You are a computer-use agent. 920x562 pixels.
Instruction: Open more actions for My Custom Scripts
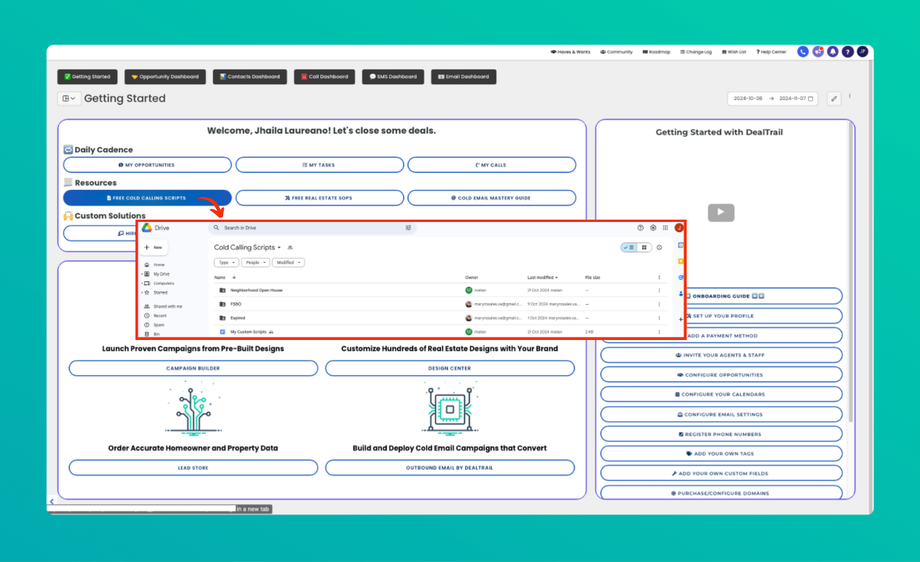659,331
